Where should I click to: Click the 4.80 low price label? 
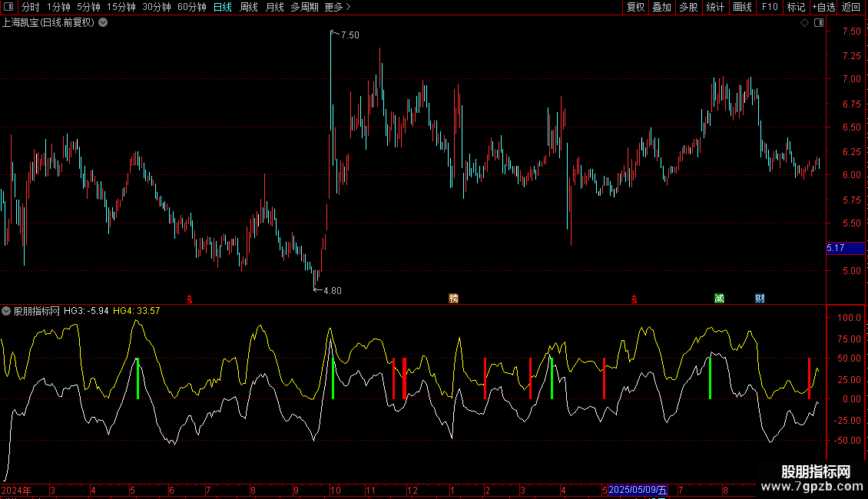coord(332,290)
